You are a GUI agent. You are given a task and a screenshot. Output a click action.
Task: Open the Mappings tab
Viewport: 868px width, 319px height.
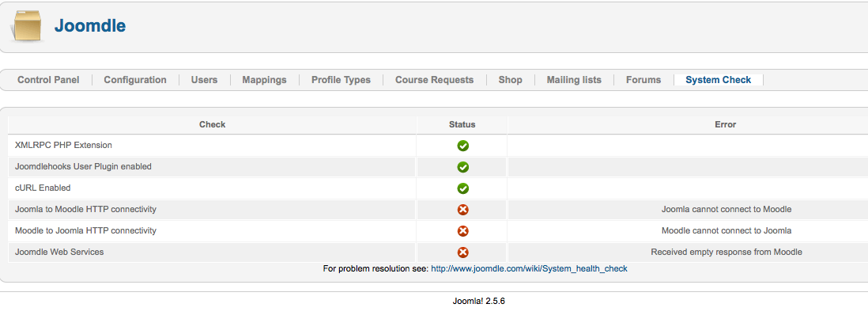(264, 80)
